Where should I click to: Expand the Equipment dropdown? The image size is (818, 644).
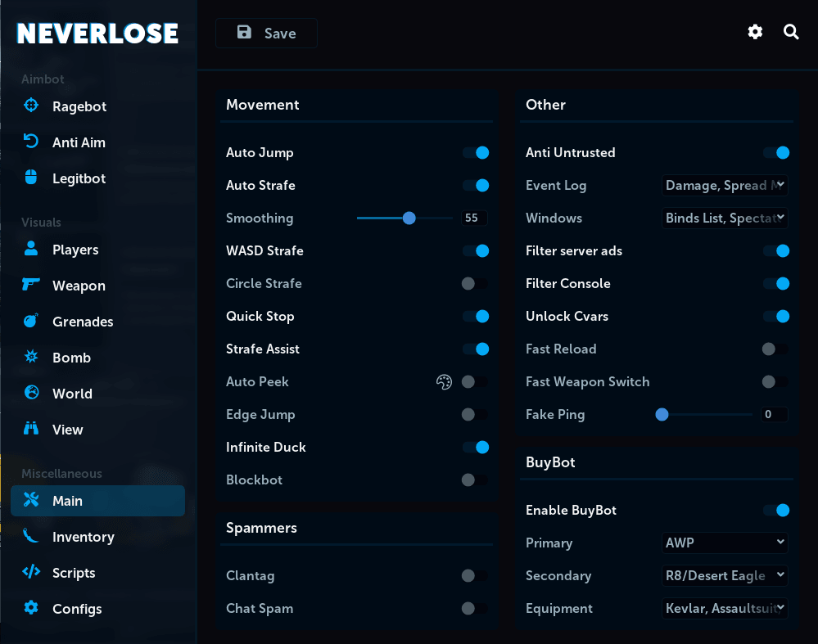[x=725, y=609]
